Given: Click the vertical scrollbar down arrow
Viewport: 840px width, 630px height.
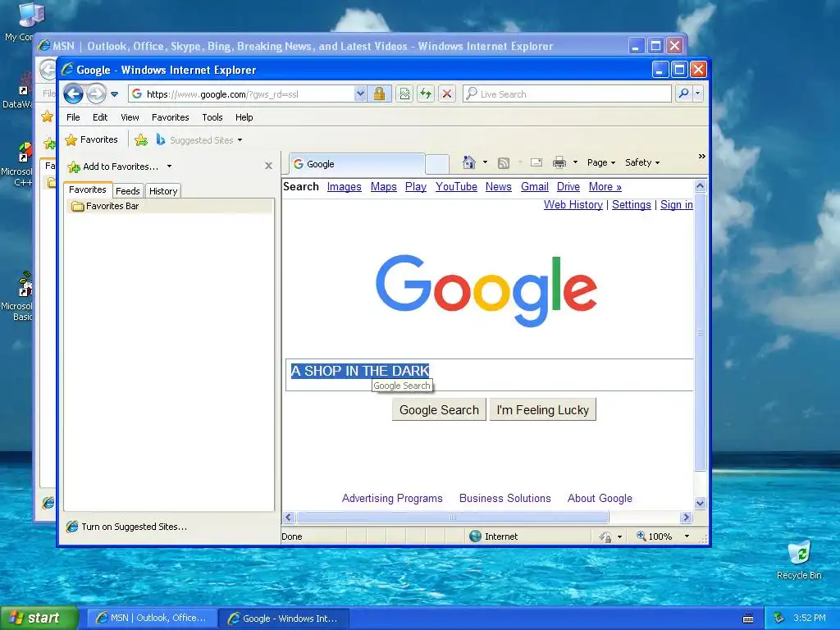Looking at the screenshot, I should coord(701,503).
